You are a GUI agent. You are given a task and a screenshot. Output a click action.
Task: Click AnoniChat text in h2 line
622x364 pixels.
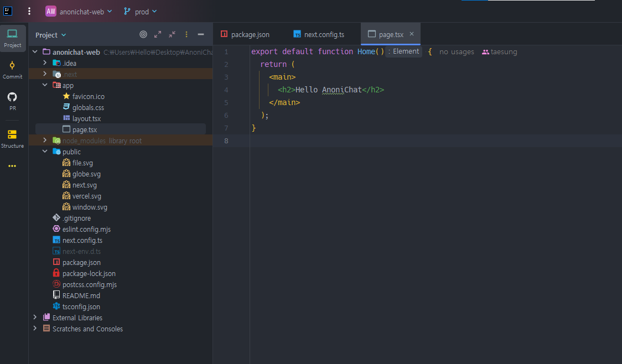[341, 90]
